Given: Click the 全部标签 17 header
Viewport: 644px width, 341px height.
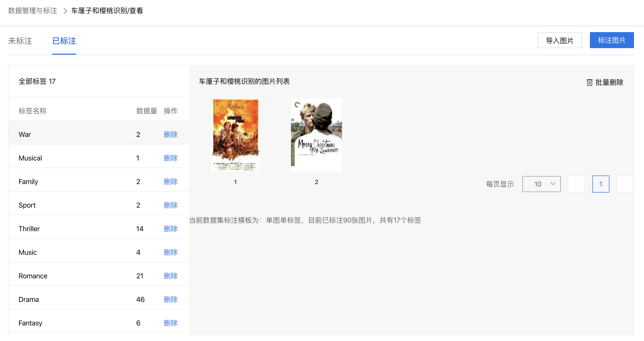Looking at the screenshot, I should pos(37,81).
